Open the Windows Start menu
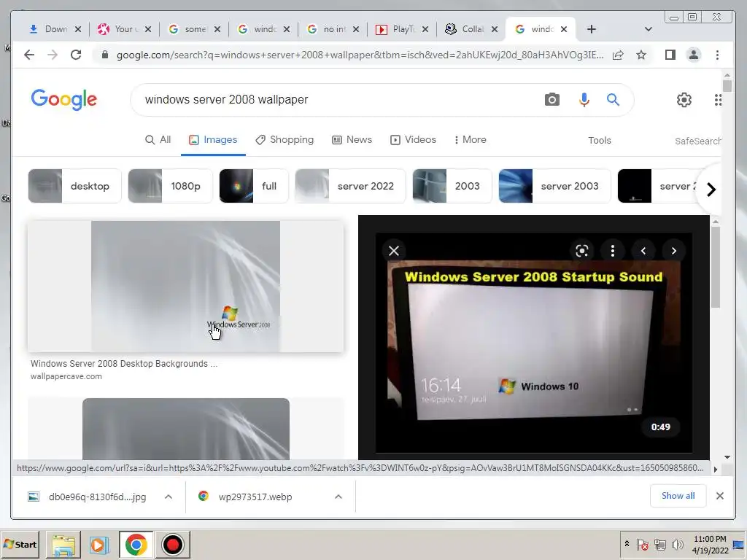The height and width of the screenshot is (560, 747). (20, 544)
